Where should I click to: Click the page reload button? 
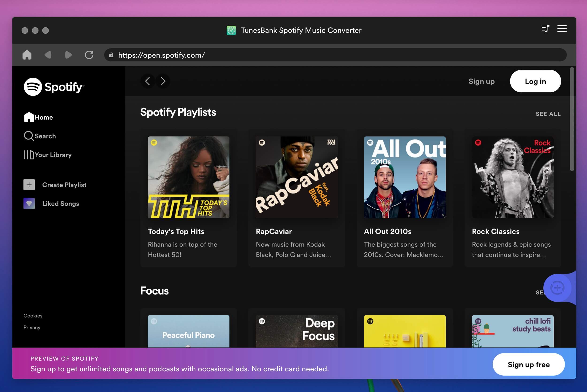[89, 55]
